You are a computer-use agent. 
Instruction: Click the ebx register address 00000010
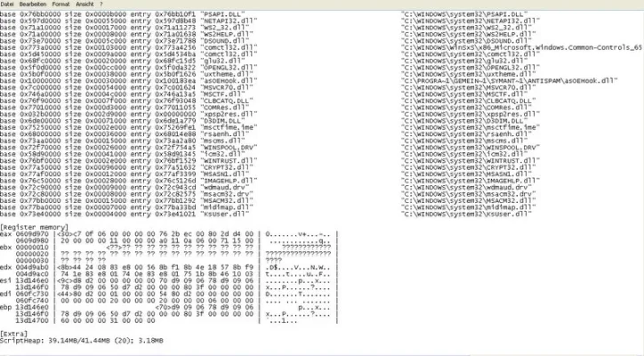[x=32, y=247]
